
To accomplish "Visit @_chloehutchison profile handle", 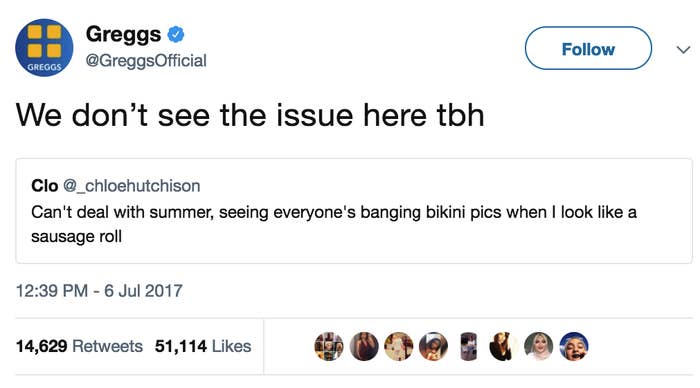I will [x=132, y=186].
